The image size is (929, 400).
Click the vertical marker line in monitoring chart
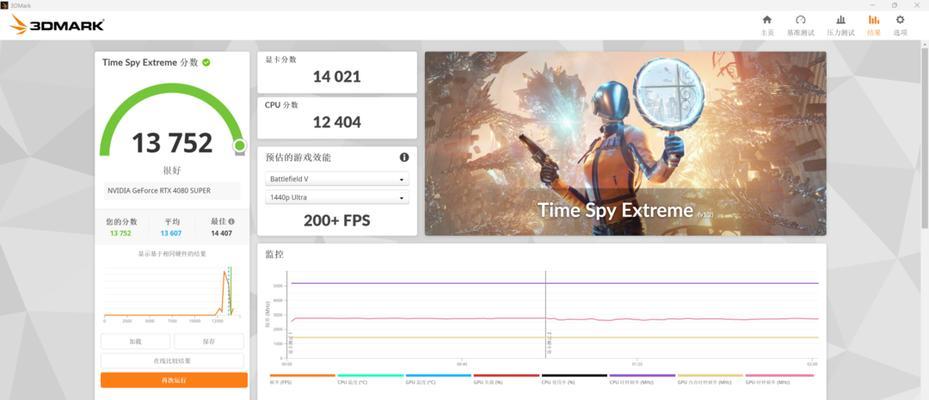pos(545,314)
